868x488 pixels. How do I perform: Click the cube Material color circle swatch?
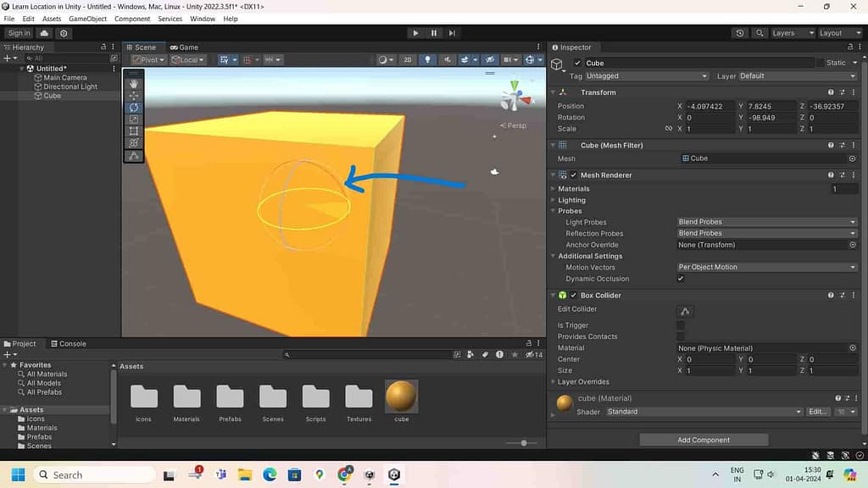click(563, 404)
